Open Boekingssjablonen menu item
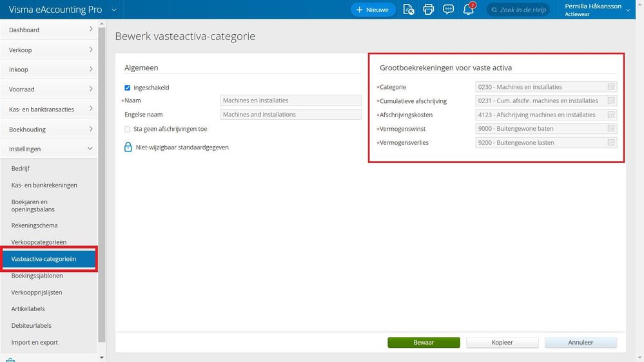The height and width of the screenshot is (362, 644). pos(37,276)
